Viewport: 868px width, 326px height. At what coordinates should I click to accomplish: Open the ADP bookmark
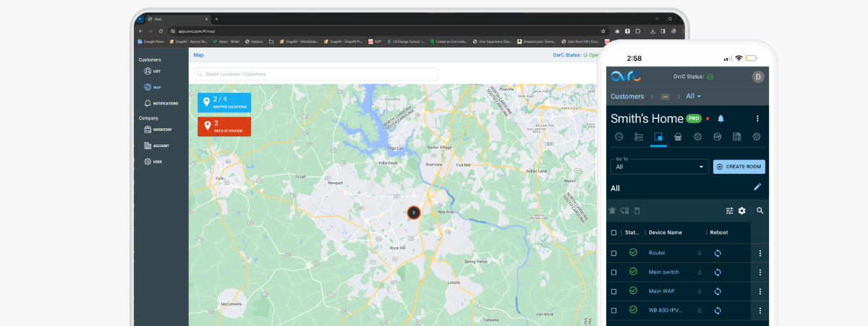point(375,41)
